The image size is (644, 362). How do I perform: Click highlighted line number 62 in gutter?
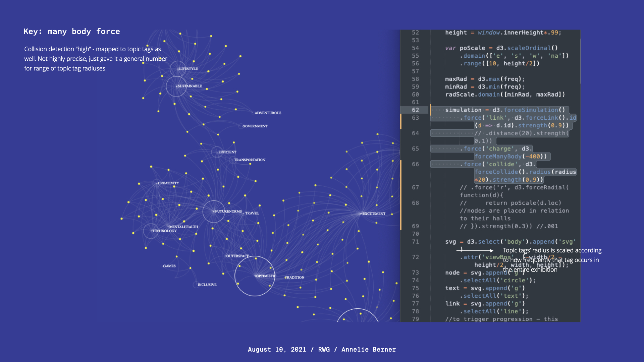click(x=415, y=110)
